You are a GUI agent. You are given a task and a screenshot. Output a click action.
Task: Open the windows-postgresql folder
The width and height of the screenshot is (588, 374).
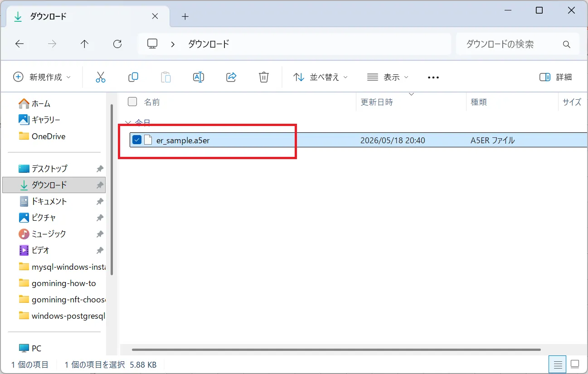62,316
